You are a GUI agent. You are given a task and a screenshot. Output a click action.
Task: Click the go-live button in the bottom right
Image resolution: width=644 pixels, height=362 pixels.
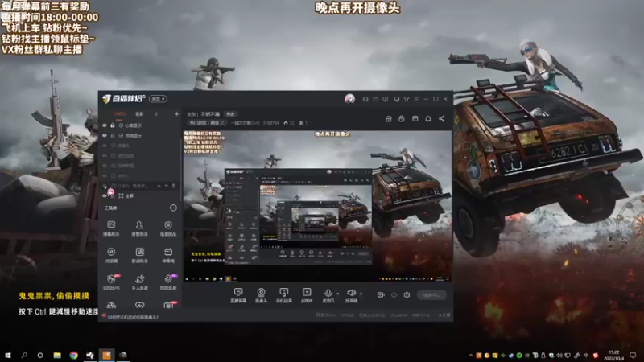click(431, 294)
